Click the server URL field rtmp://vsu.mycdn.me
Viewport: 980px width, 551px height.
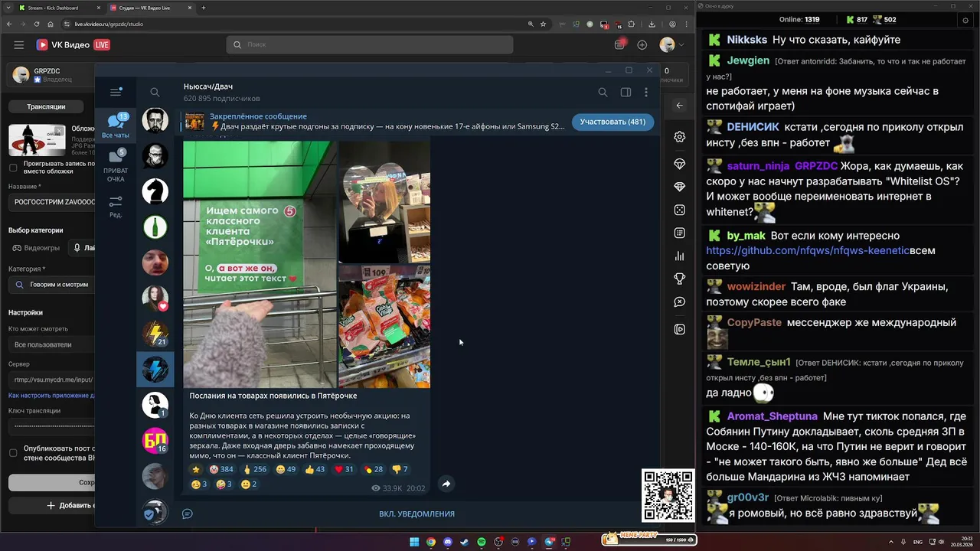coord(51,380)
